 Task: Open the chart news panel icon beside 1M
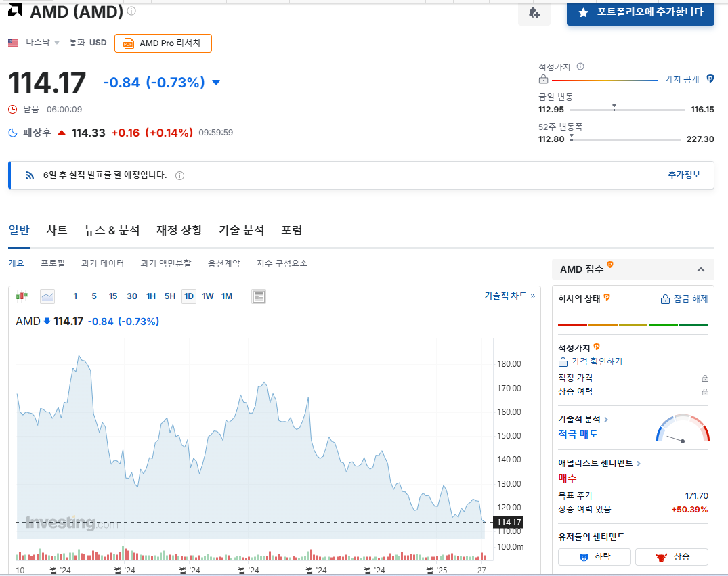tap(258, 296)
